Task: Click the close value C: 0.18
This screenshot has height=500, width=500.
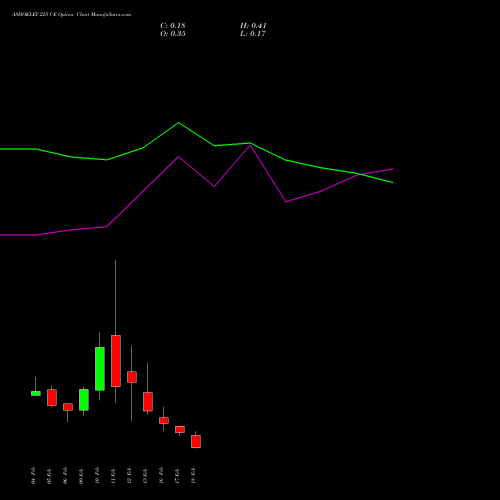Action: coord(173,26)
